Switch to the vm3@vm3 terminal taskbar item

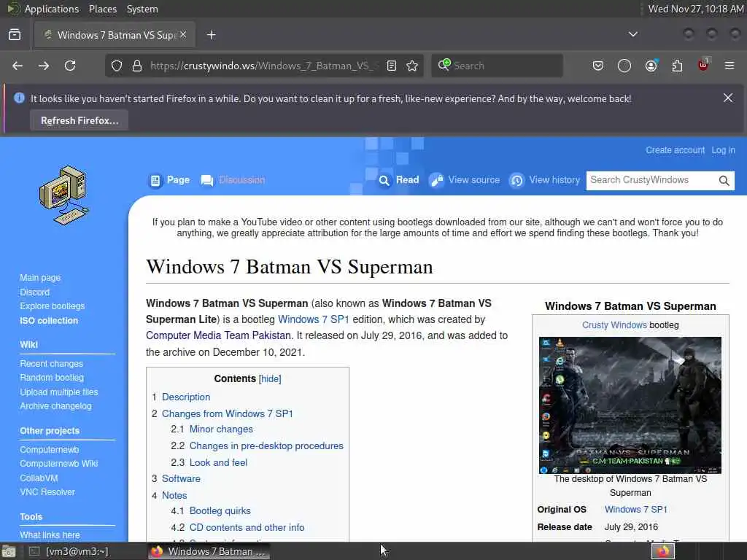point(69,551)
